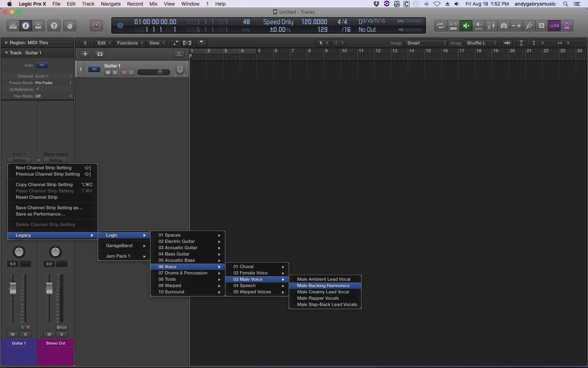Open the Toolbar drawer button
This screenshot has width=588, height=368.
pos(38,26)
